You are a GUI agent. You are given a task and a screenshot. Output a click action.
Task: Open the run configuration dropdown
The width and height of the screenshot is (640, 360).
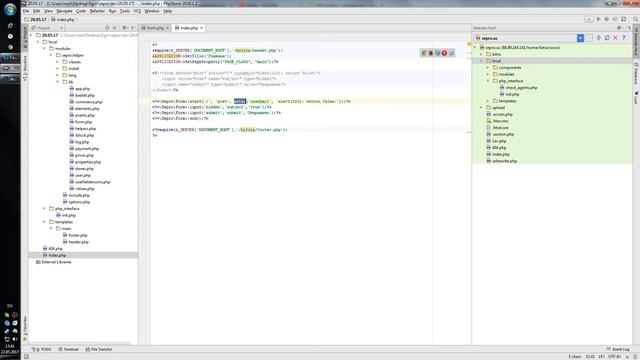point(589,19)
